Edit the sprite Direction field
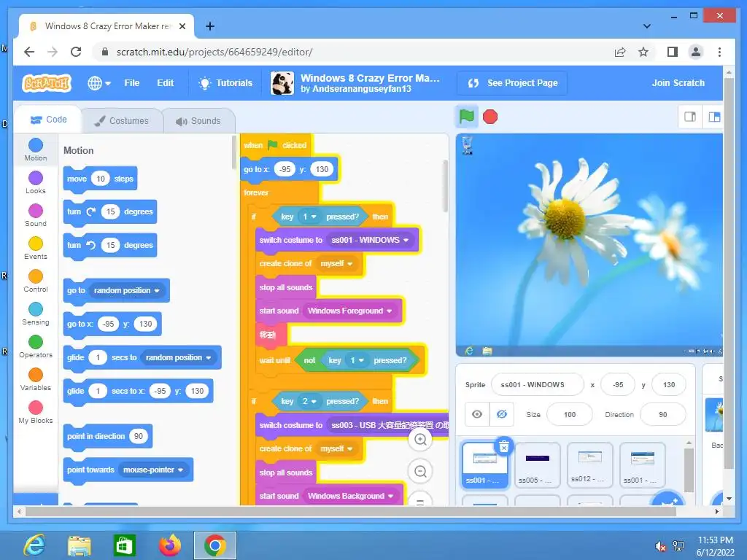This screenshot has width=747, height=560. [662, 415]
